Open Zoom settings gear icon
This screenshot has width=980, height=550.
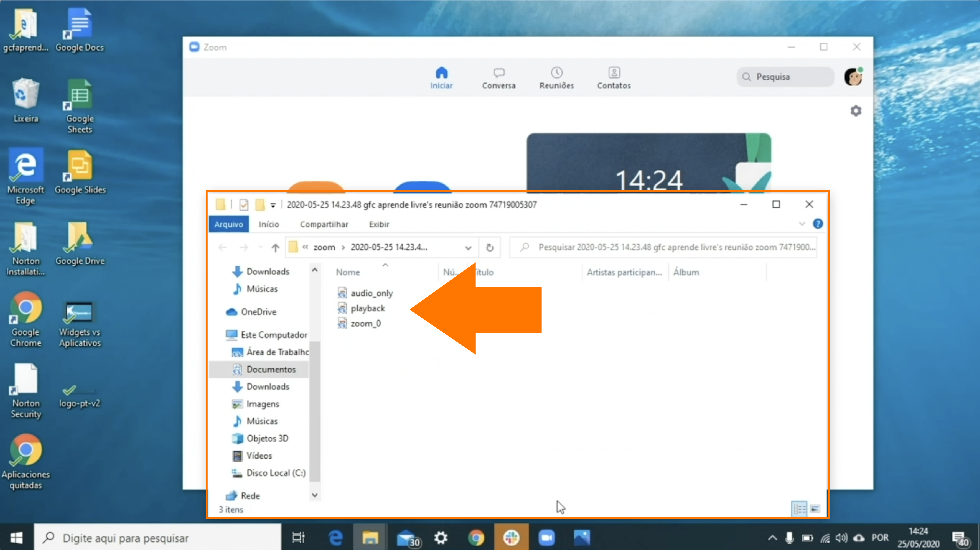(856, 111)
